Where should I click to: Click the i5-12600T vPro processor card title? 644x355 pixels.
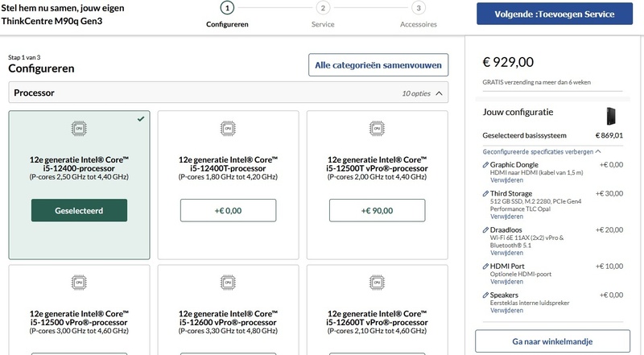(377, 318)
